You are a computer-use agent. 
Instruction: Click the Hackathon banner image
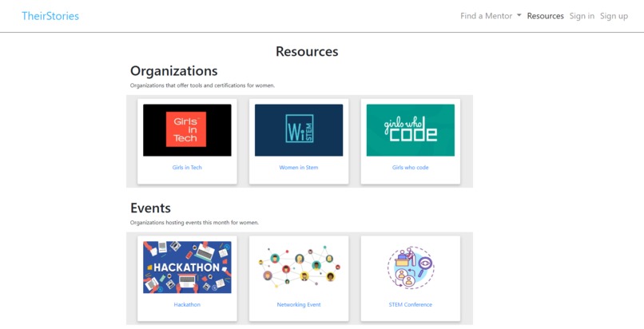tap(187, 267)
